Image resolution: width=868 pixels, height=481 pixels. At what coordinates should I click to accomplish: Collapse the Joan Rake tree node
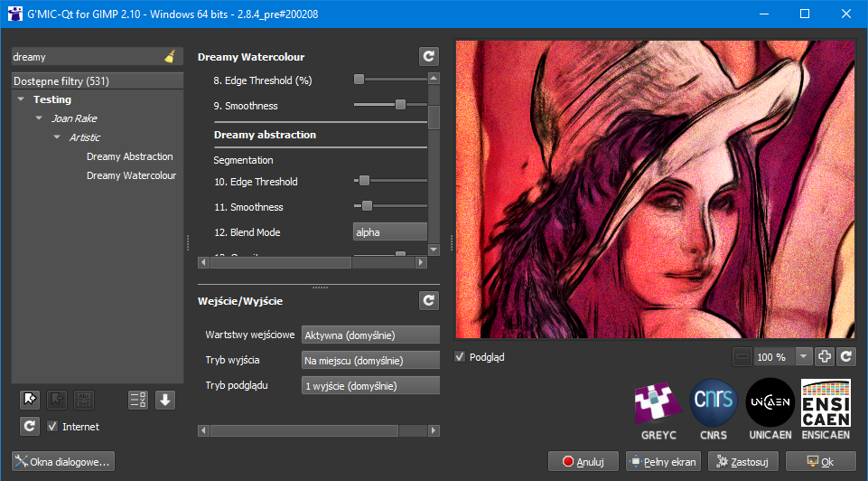pyautogui.click(x=39, y=118)
